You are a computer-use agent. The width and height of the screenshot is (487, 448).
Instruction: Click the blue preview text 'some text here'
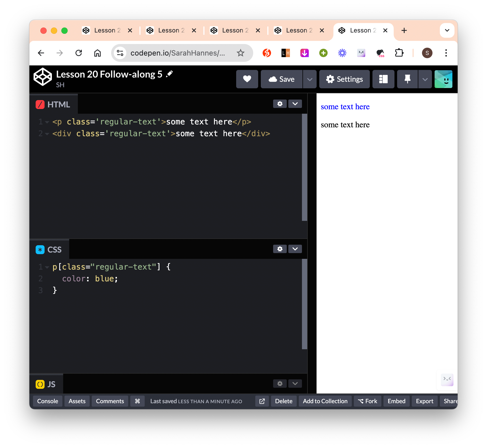[345, 107]
